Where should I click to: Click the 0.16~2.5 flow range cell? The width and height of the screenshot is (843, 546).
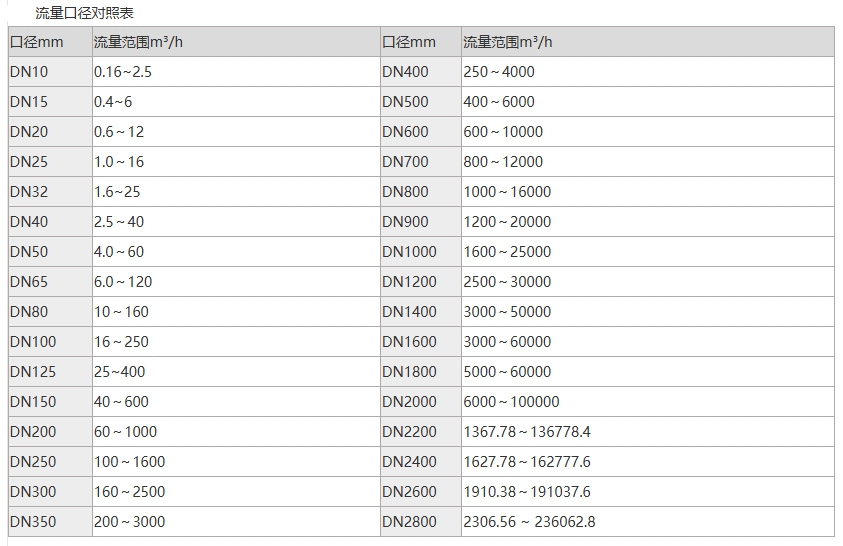[x=123, y=72]
